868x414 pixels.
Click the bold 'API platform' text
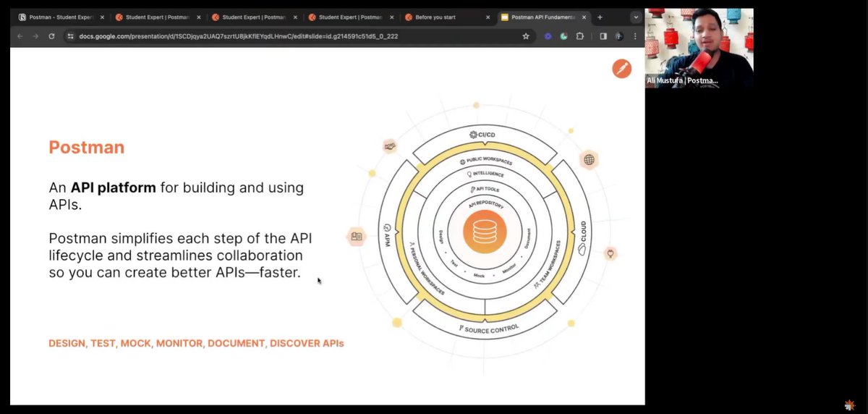tap(113, 187)
